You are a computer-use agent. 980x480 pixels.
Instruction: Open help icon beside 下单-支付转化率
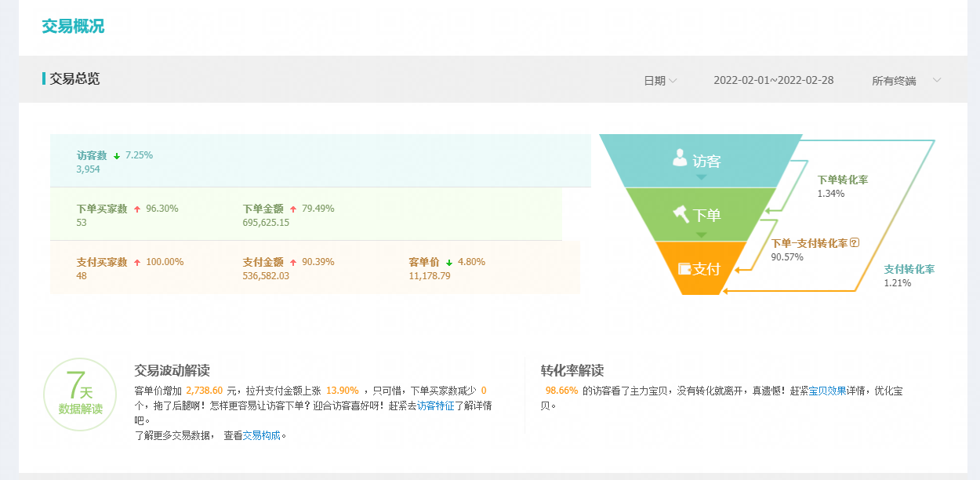click(855, 243)
